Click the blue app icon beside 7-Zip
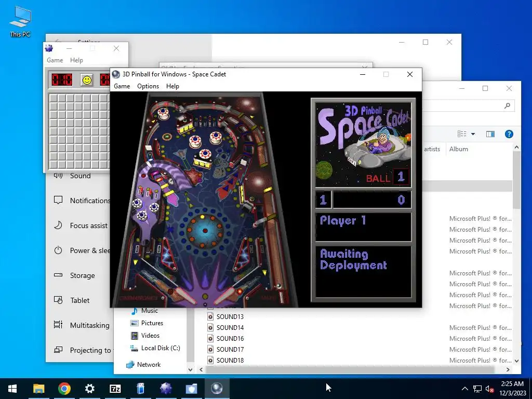Image resolution: width=532 pixels, height=399 pixels. click(140, 389)
